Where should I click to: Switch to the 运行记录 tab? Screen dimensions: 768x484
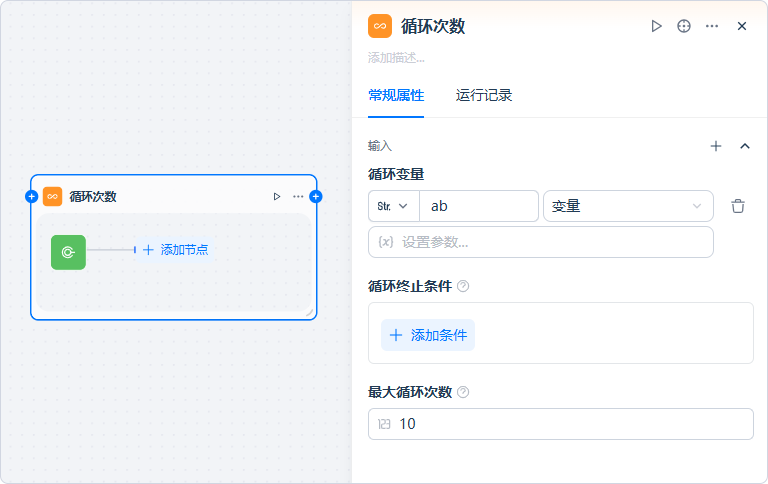tap(484, 96)
